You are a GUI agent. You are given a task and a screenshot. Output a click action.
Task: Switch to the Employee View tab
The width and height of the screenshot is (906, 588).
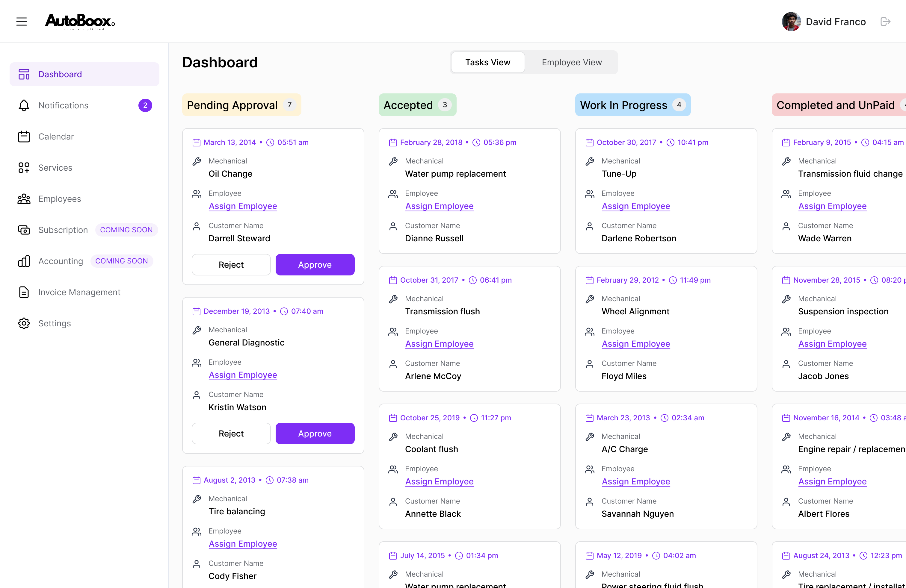point(572,62)
